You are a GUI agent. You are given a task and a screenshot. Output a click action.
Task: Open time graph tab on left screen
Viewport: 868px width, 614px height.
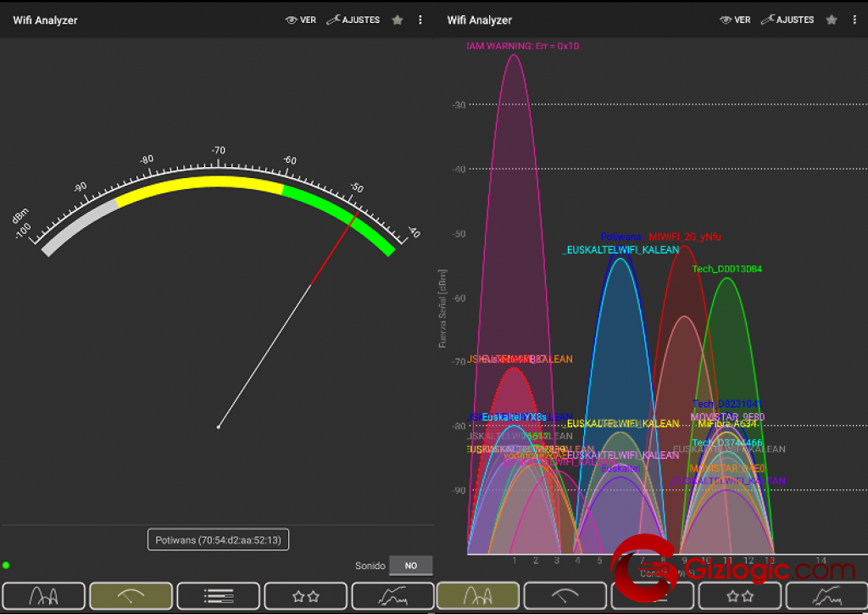[x=393, y=595]
